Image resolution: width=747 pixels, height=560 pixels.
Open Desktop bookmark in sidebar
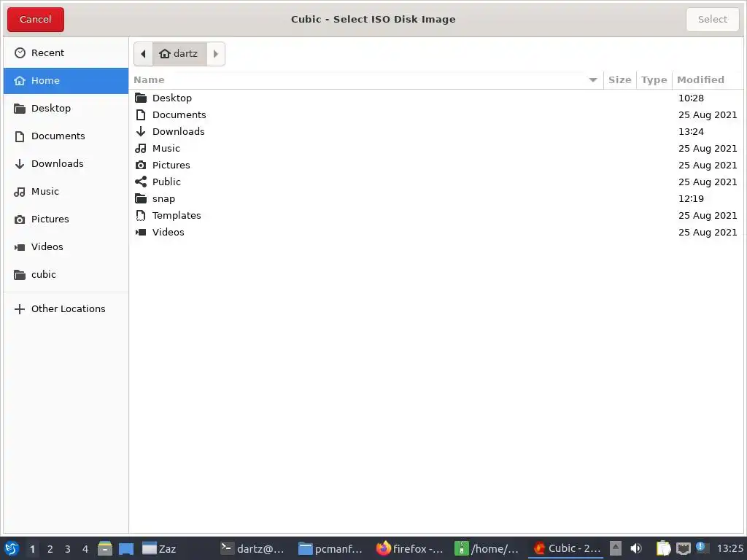pos(66,108)
